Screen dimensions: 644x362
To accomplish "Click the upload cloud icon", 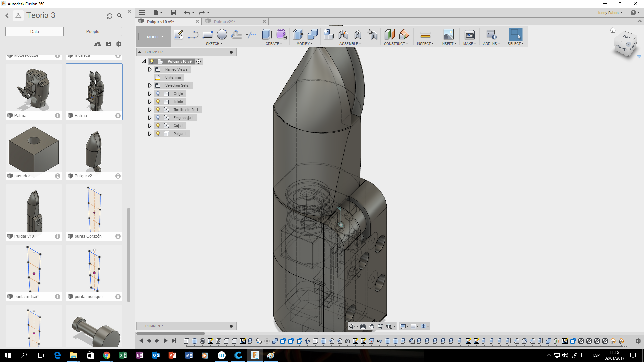I will (98, 44).
